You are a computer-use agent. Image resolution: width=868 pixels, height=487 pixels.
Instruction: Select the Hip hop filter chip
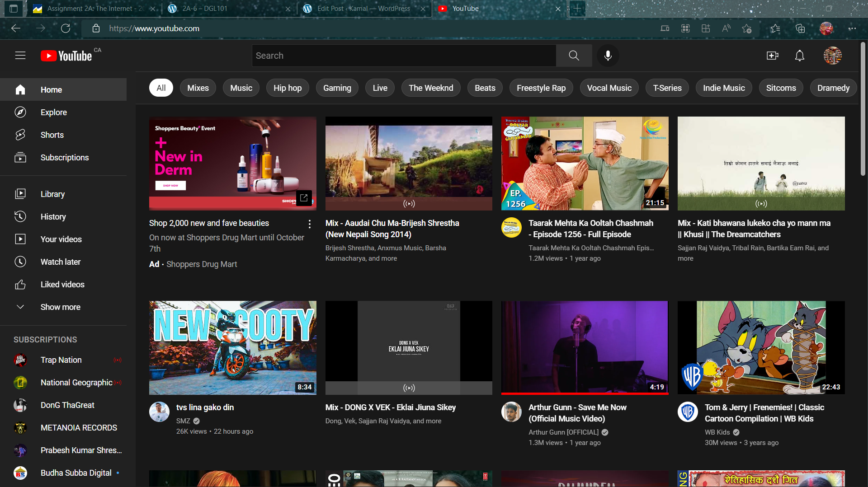click(288, 88)
